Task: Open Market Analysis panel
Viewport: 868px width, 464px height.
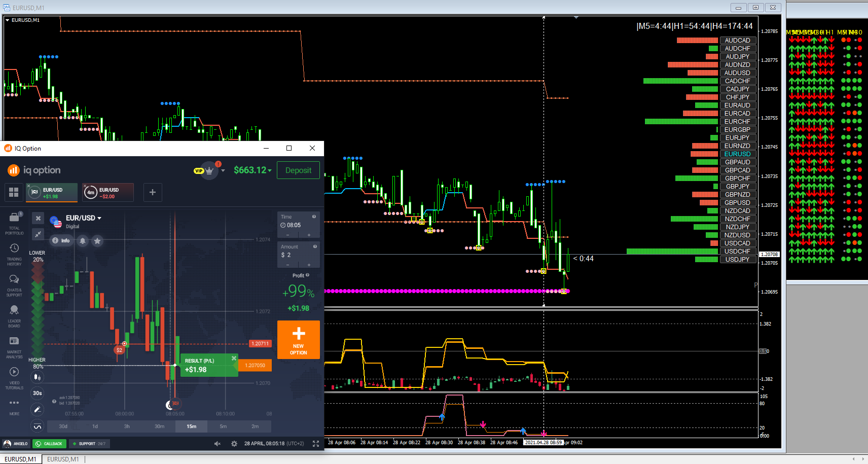Action: point(14,347)
